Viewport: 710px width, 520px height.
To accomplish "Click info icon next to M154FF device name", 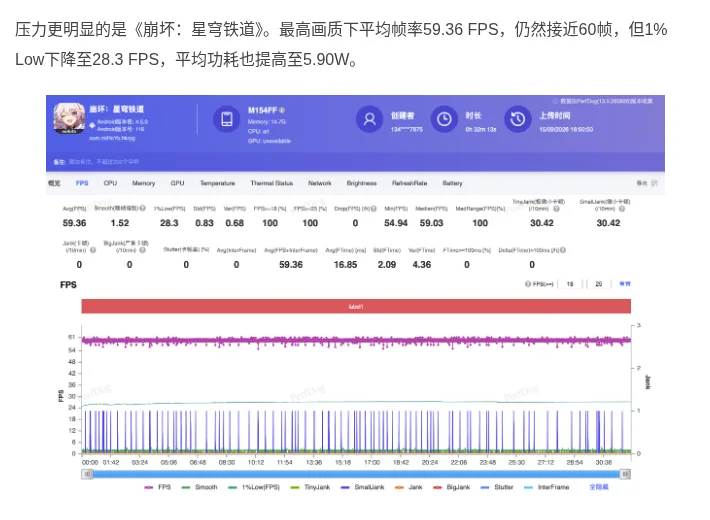I will pos(282,111).
